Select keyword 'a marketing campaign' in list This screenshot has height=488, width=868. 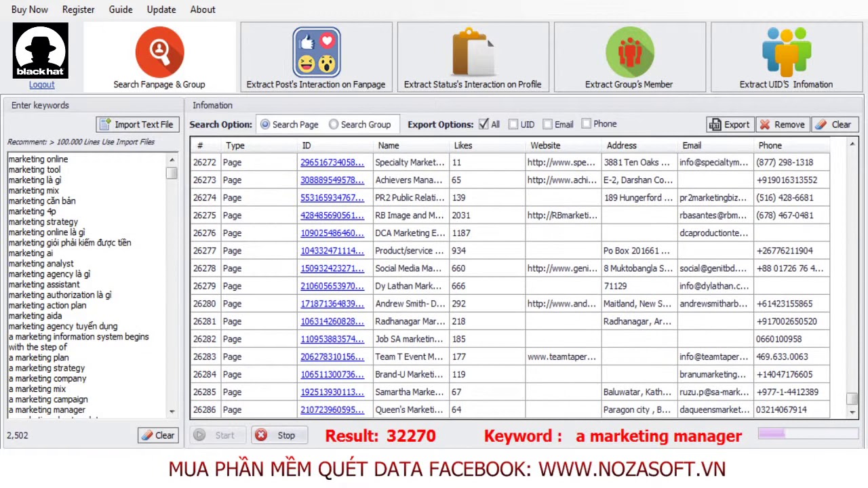(x=47, y=399)
